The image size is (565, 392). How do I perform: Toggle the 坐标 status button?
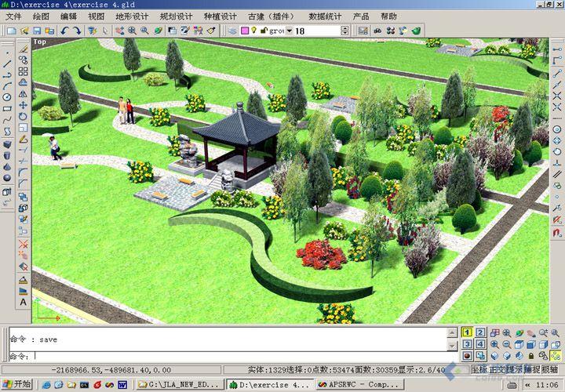pyautogui.click(x=479, y=369)
